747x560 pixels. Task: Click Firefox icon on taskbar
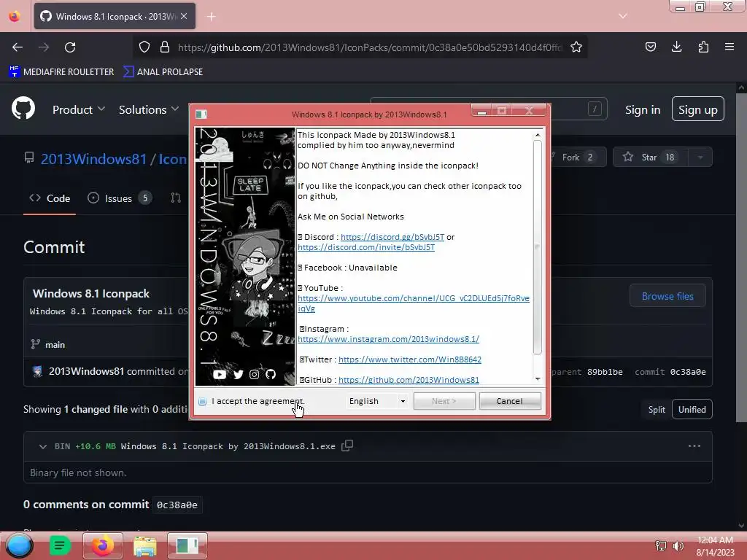(x=102, y=545)
